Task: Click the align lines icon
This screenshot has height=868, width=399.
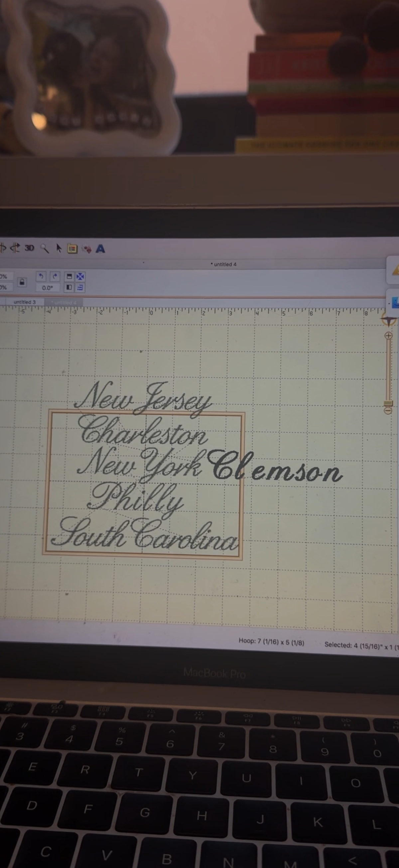Action: (x=80, y=287)
